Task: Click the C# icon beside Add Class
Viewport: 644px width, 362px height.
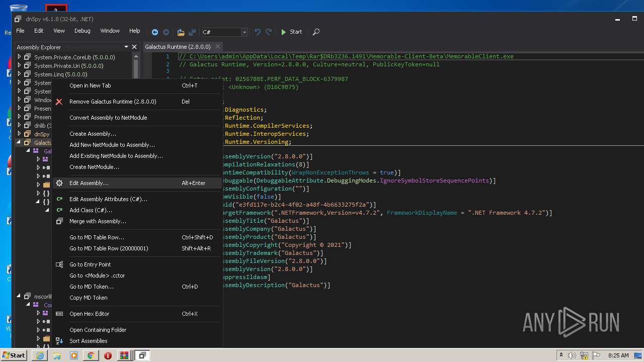Action: tap(59, 210)
